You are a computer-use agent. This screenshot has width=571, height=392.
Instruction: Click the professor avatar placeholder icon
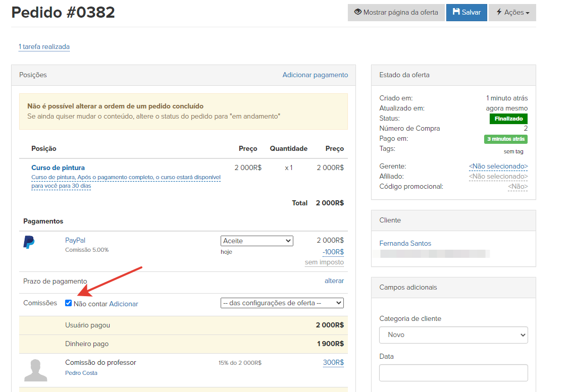(x=36, y=370)
